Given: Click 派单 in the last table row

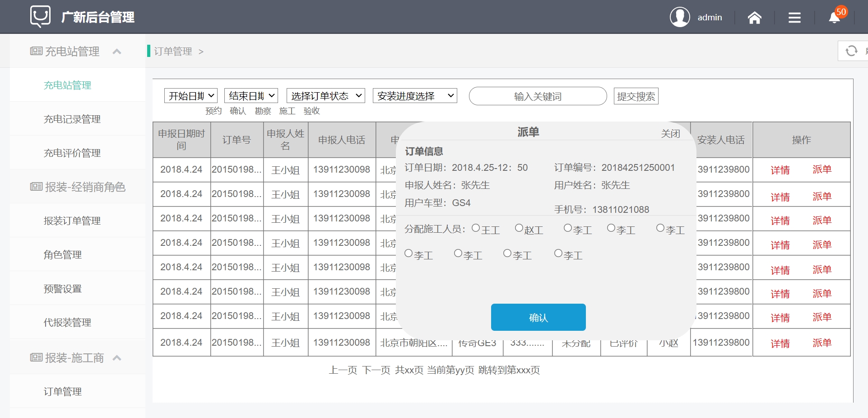Looking at the screenshot, I should (822, 343).
